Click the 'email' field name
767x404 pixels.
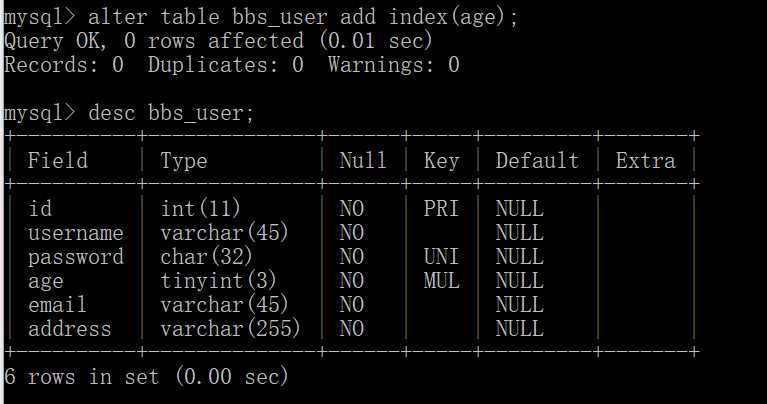(57, 305)
